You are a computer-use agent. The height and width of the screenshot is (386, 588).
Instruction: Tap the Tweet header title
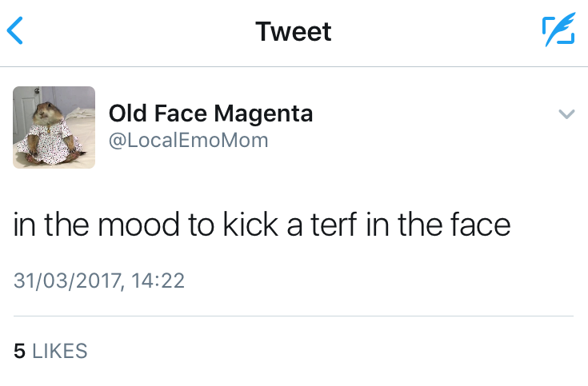293,32
